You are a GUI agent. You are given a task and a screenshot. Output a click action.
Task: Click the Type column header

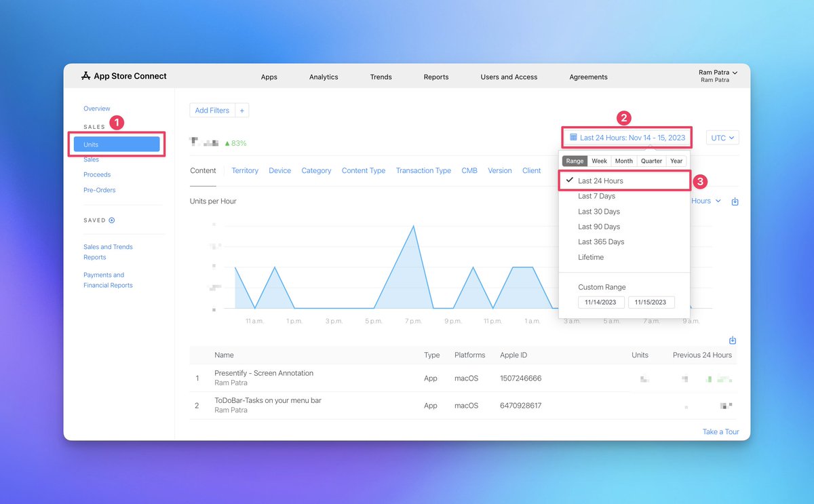[x=432, y=355]
